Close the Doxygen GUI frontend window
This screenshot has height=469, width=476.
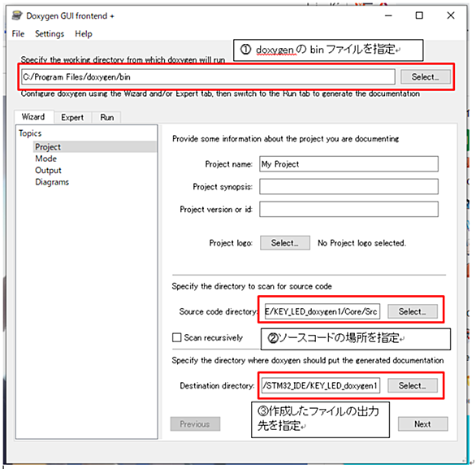451,15
